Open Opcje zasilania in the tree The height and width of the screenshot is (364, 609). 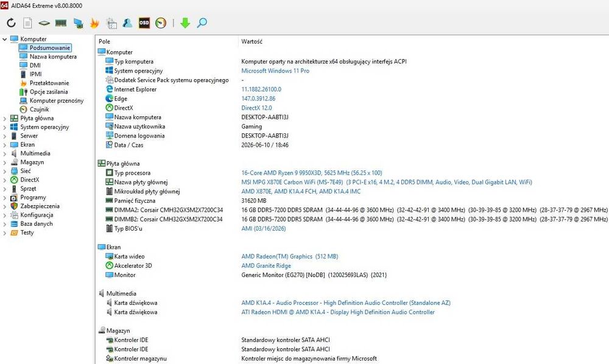[49, 91]
